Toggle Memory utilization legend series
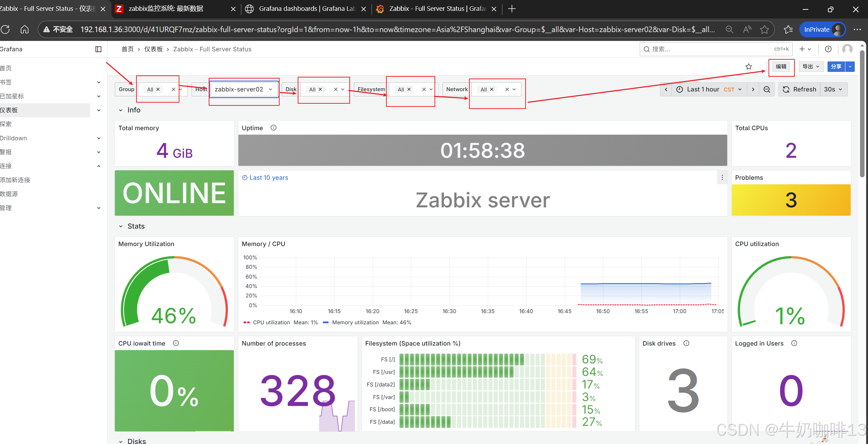 tap(355, 323)
